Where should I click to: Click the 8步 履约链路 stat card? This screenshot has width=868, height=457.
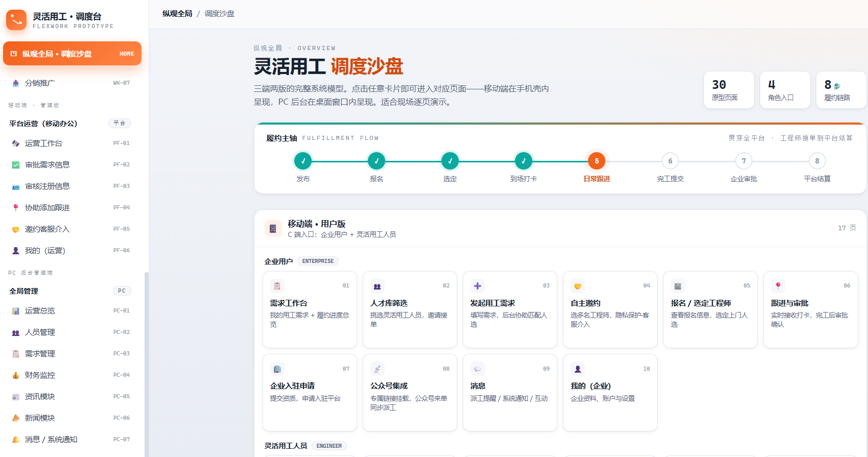tap(841, 90)
